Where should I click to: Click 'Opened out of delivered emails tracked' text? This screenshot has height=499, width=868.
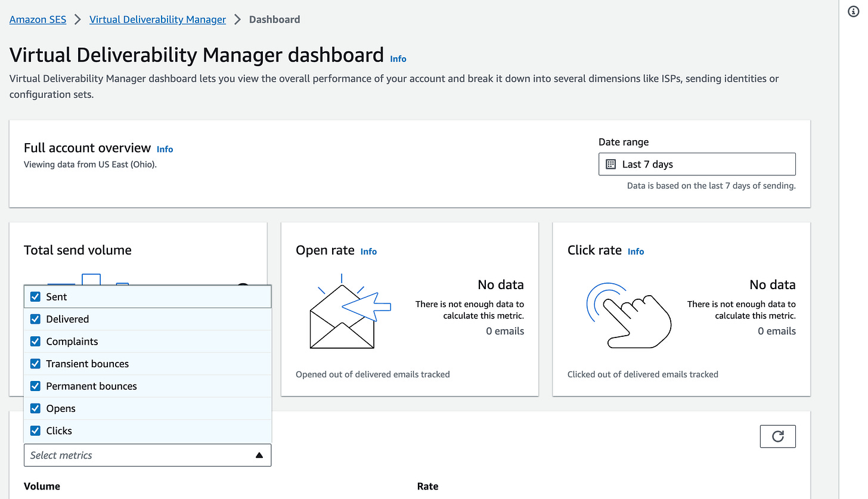[373, 374]
